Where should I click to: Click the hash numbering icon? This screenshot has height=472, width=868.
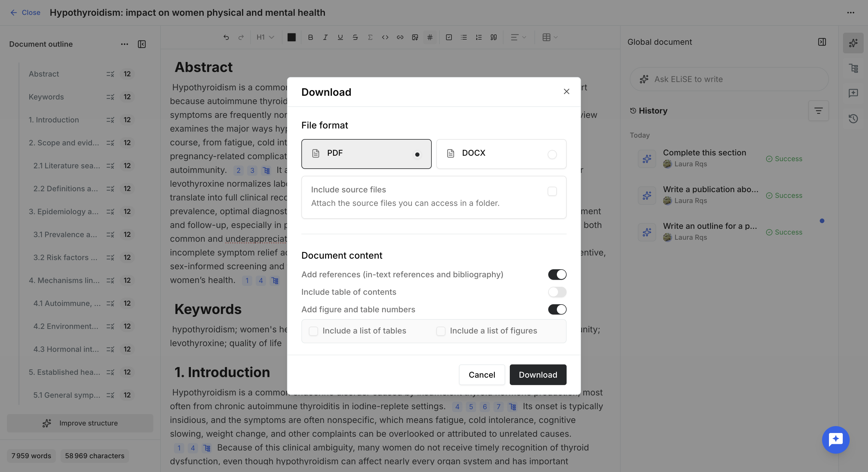(x=430, y=37)
